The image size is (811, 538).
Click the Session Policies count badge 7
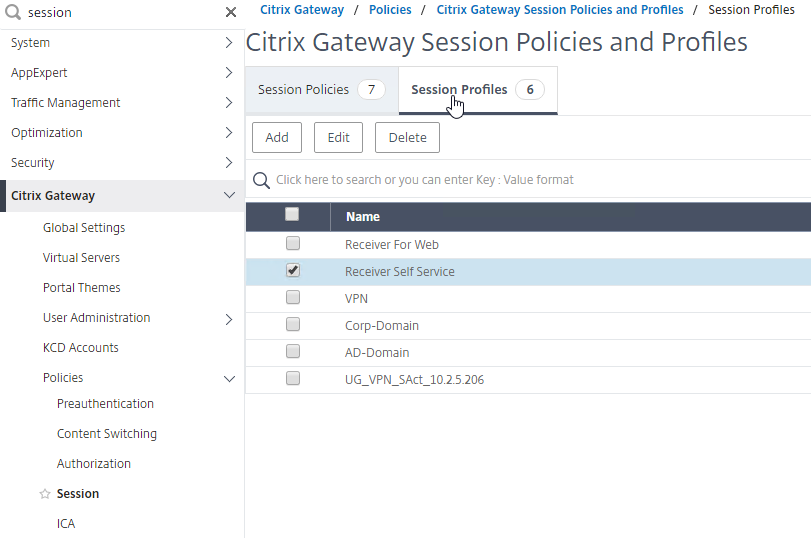(x=371, y=89)
